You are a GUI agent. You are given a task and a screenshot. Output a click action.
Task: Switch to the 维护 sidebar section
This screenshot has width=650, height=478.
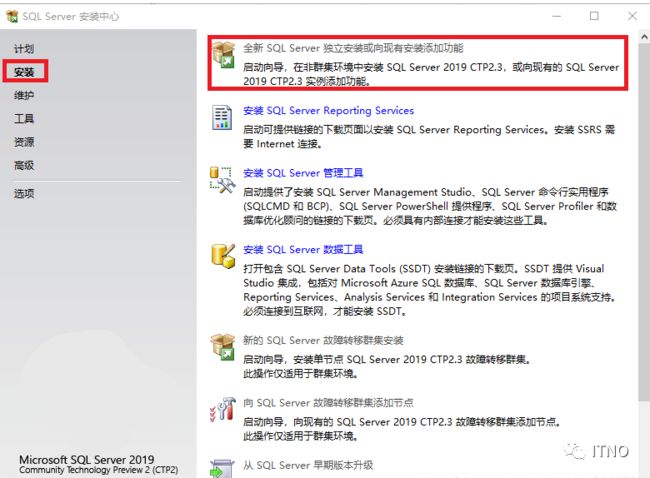click(24, 95)
